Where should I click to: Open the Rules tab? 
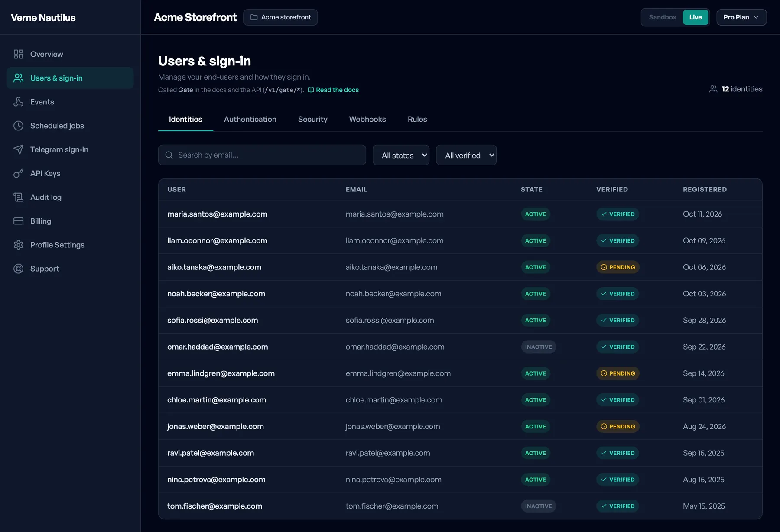click(x=417, y=119)
